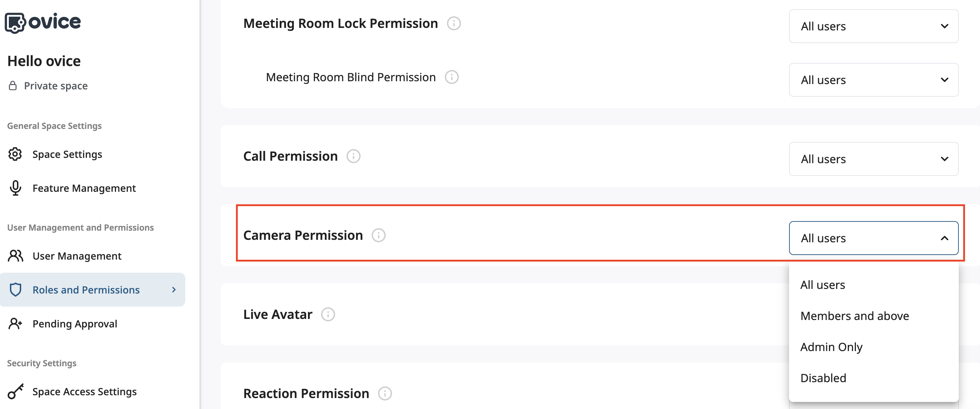
Task: Select the Feature Management microphone icon
Action: [x=15, y=188]
